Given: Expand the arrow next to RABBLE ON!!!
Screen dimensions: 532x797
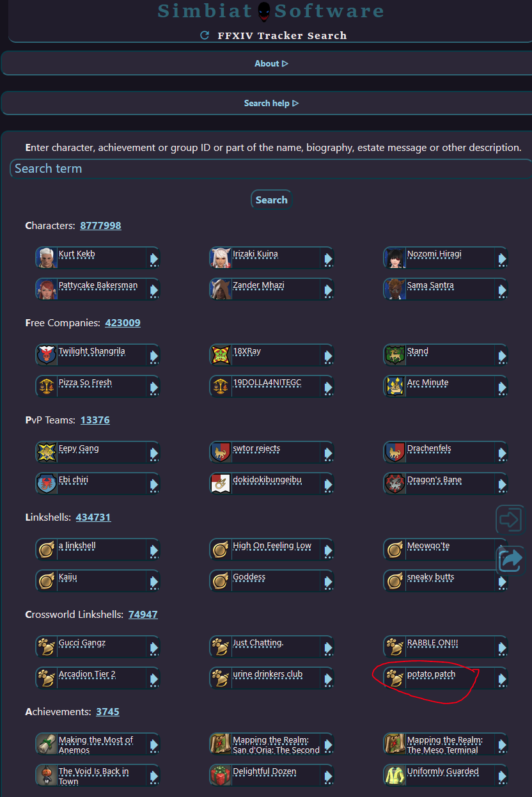Looking at the screenshot, I should (x=502, y=647).
